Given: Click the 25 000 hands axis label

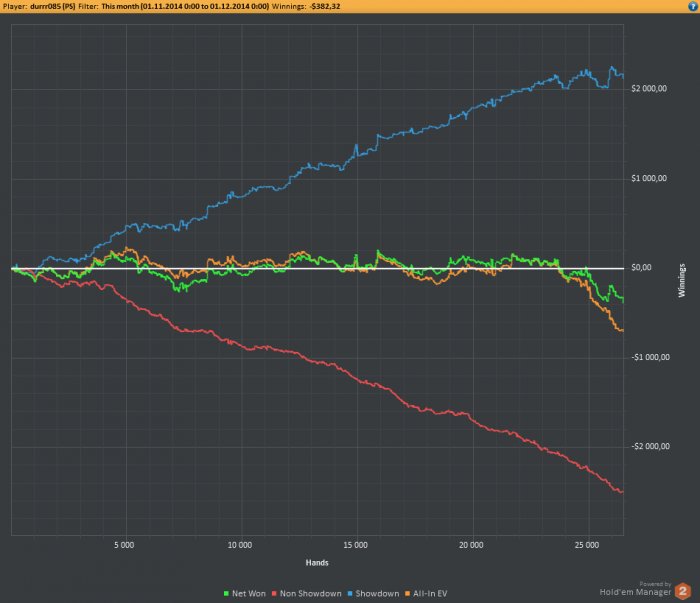Looking at the screenshot, I should [x=587, y=545].
